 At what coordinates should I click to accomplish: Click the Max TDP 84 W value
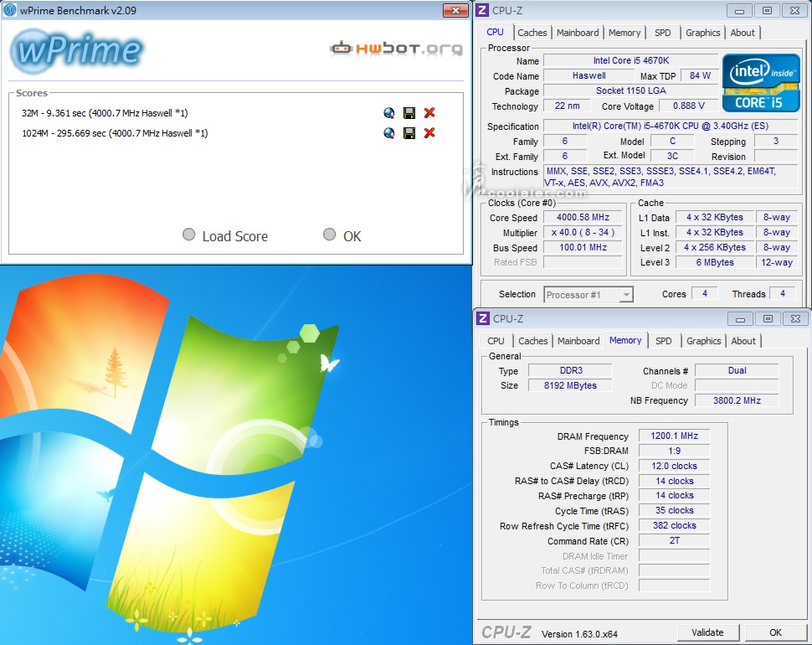(x=700, y=75)
